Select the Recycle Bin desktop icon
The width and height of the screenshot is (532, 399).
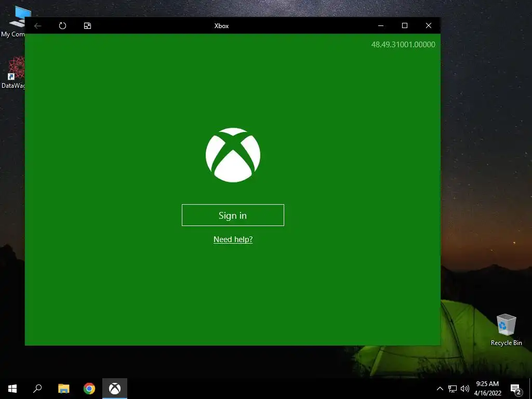click(x=506, y=330)
